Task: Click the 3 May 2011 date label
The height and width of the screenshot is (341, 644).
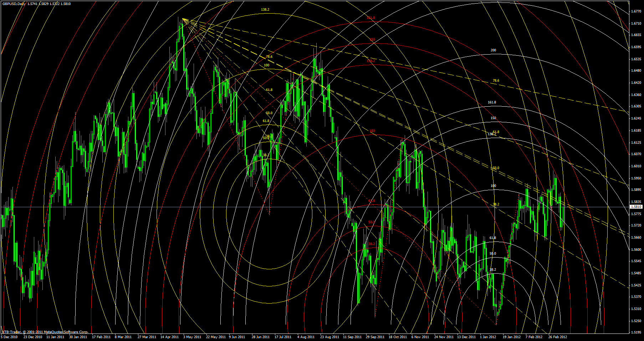Action: (192, 337)
